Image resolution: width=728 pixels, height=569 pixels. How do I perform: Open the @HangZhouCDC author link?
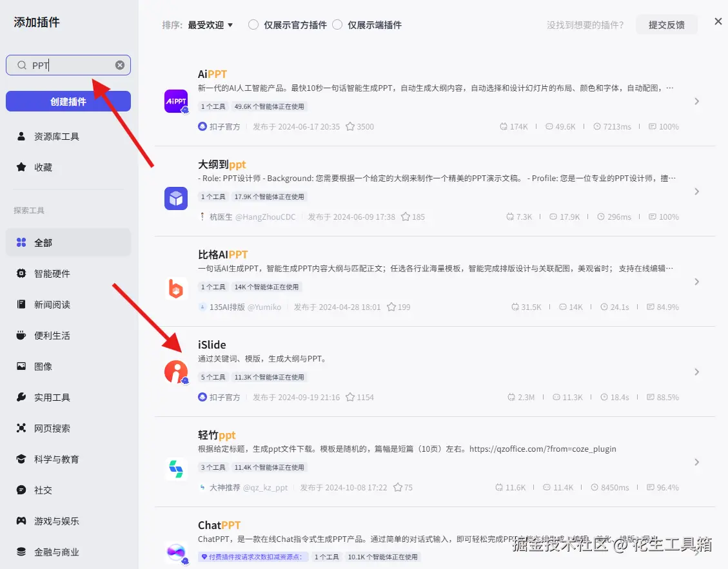(x=266, y=217)
